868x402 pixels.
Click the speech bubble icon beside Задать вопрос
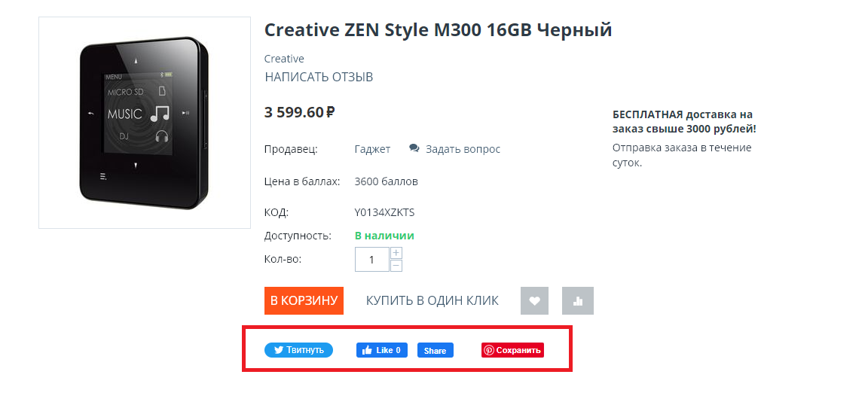point(414,148)
